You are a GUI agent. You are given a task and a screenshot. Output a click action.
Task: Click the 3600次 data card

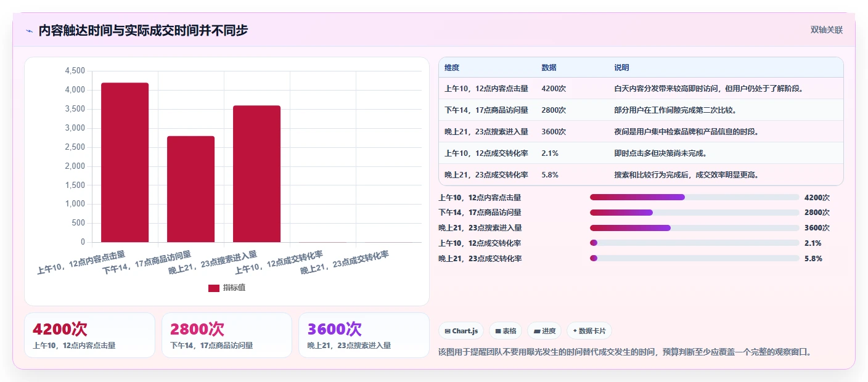pos(364,335)
